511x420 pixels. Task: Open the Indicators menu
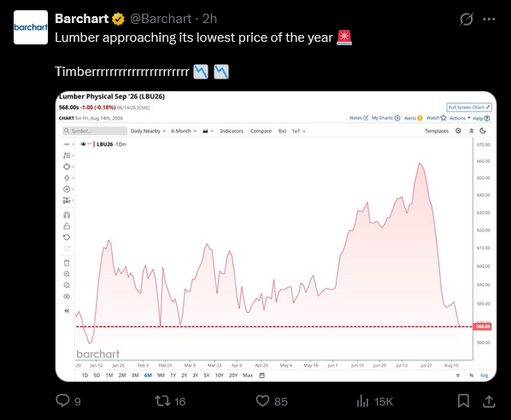pos(232,131)
